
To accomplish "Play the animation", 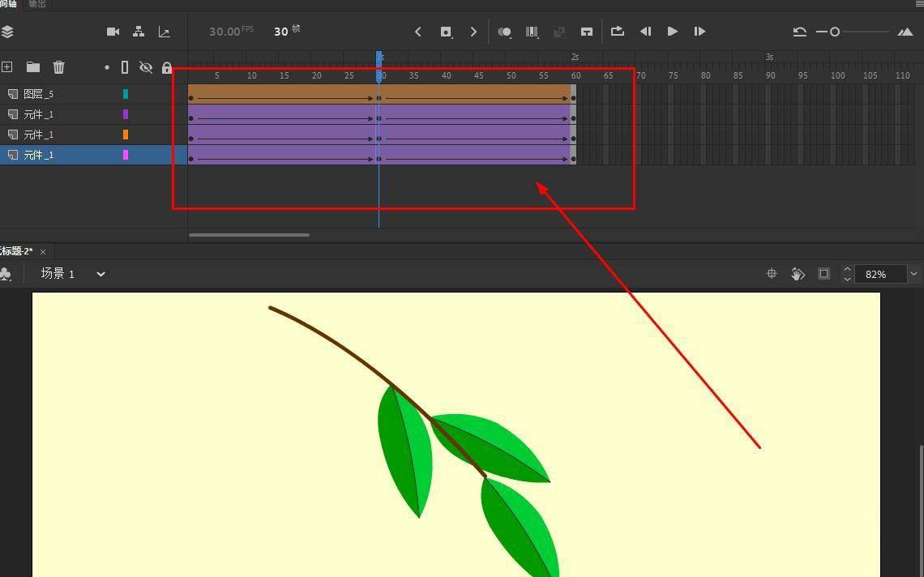I will (673, 32).
